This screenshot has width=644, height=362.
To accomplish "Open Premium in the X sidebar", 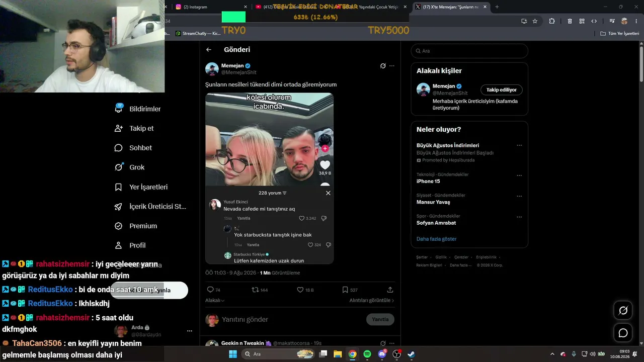I will pos(136,226).
